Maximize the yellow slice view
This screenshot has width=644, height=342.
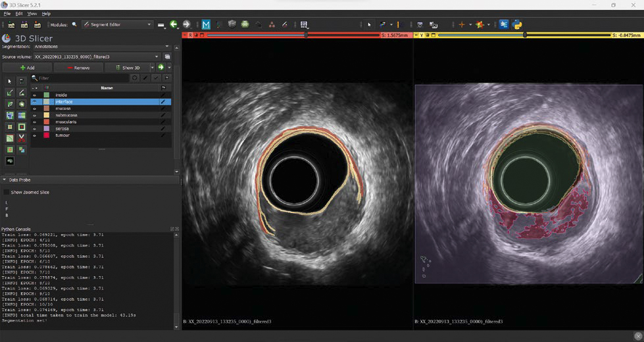click(x=433, y=36)
